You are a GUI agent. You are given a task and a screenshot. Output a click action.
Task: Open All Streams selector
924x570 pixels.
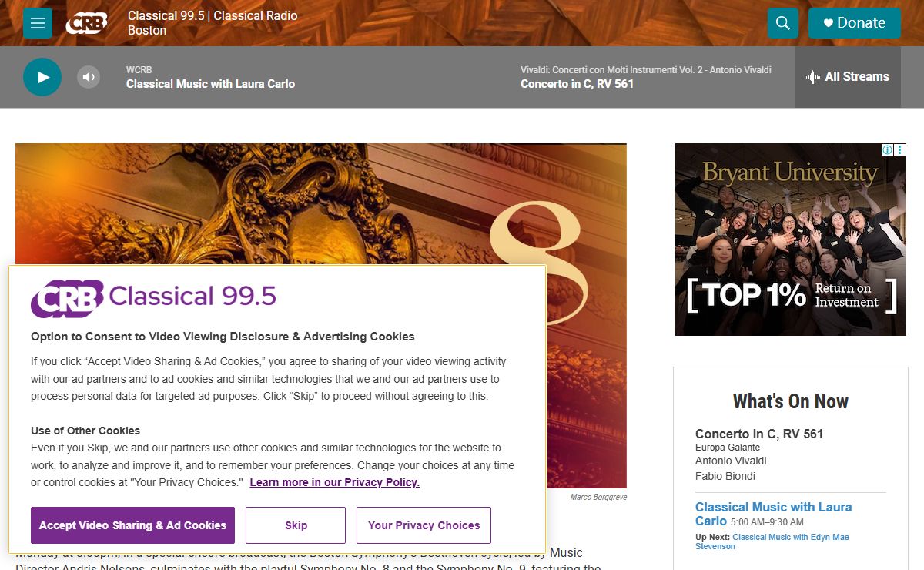click(847, 77)
